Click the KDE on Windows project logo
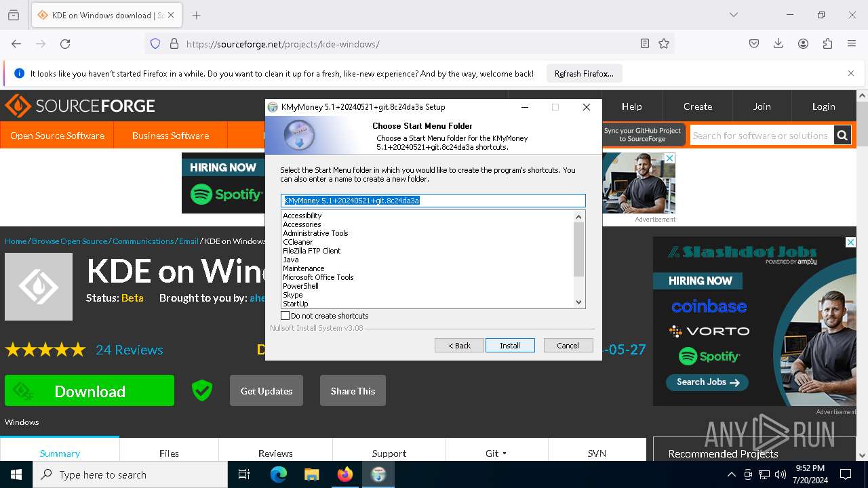868x488 pixels. (x=39, y=287)
